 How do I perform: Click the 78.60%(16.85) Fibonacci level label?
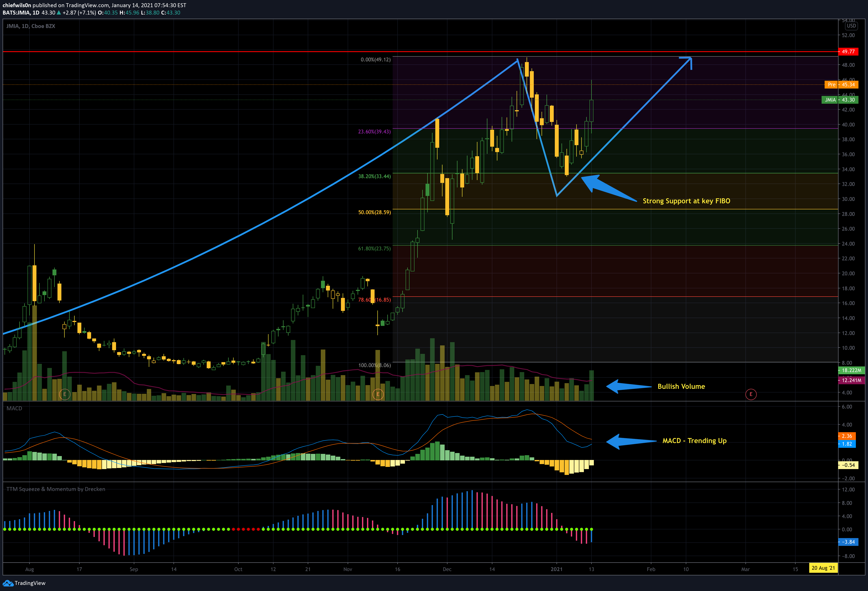click(374, 300)
